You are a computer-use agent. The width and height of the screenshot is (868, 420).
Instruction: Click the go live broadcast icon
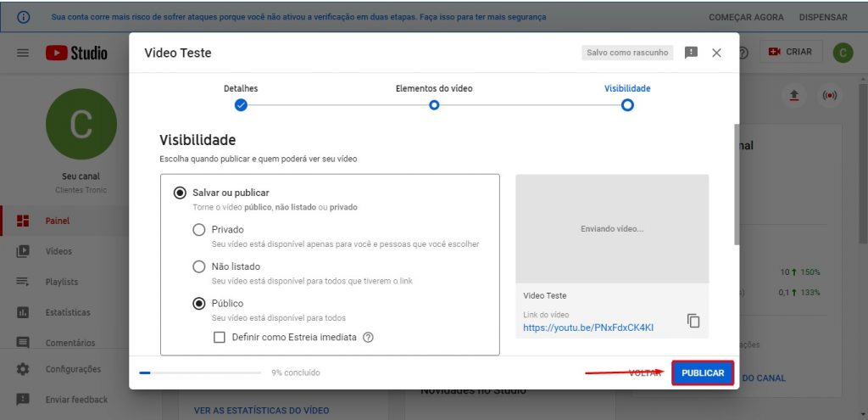click(x=829, y=96)
